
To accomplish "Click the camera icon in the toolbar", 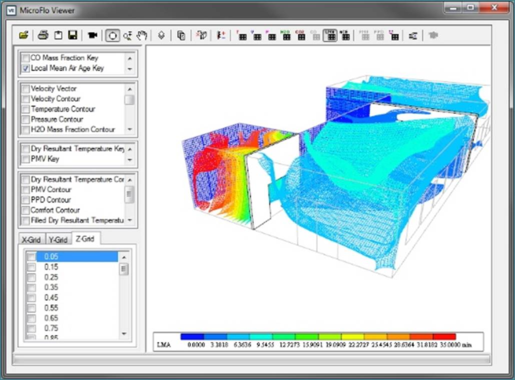I will (x=92, y=35).
